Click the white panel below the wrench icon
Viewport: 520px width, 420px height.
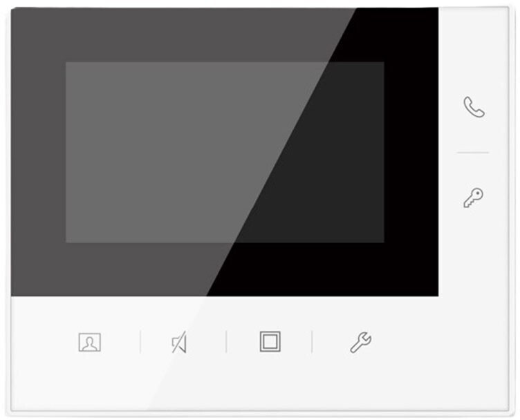[361, 381]
